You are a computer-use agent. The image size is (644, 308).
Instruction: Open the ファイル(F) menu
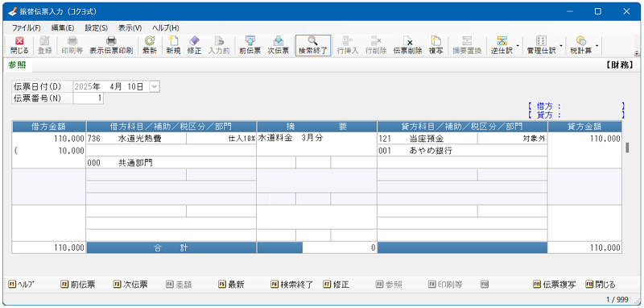point(27,28)
